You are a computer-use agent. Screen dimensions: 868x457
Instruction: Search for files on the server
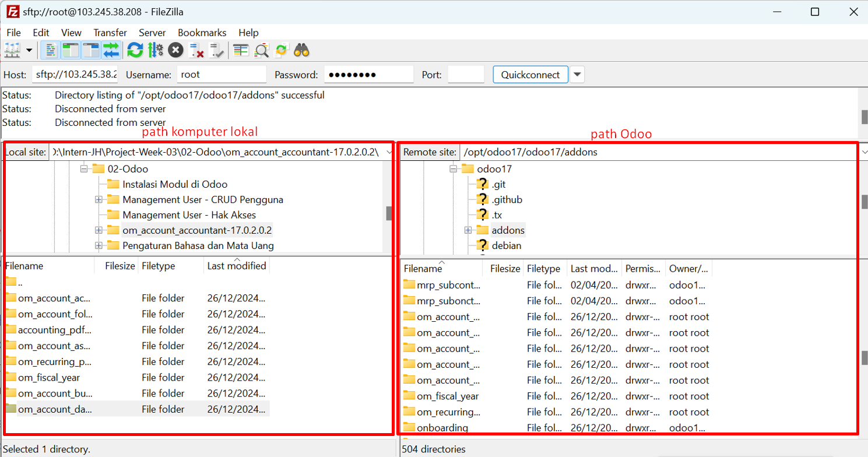click(301, 50)
